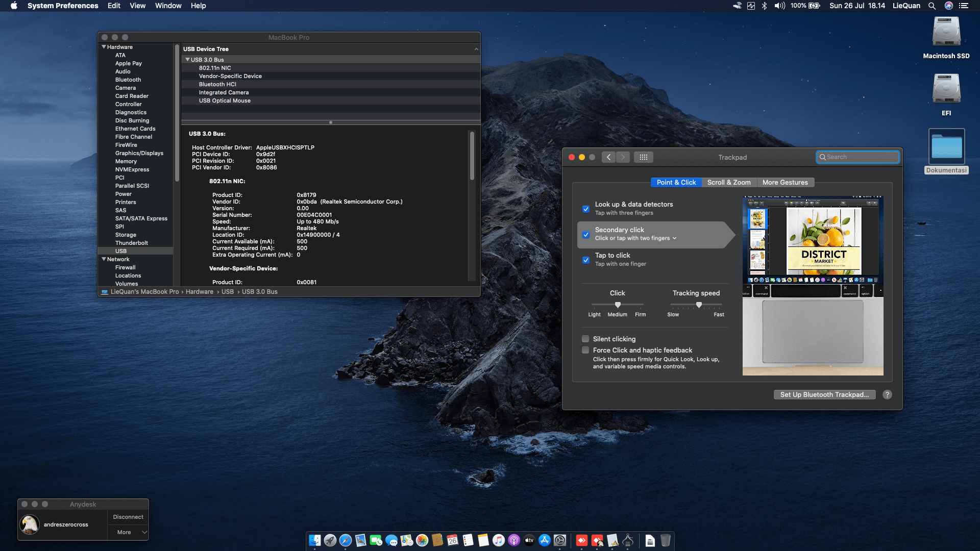Click the battery status icon

(x=815, y=6)
